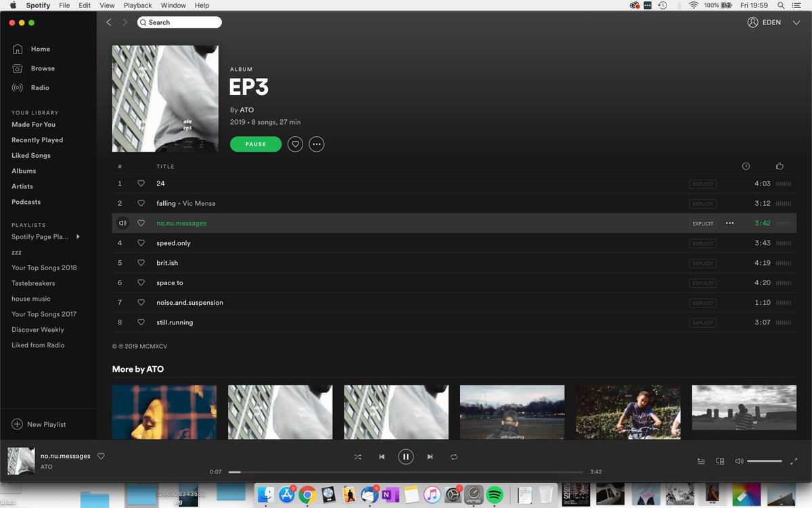Open the EP3 album cover image
812x508 pixels.
[165, 98]
